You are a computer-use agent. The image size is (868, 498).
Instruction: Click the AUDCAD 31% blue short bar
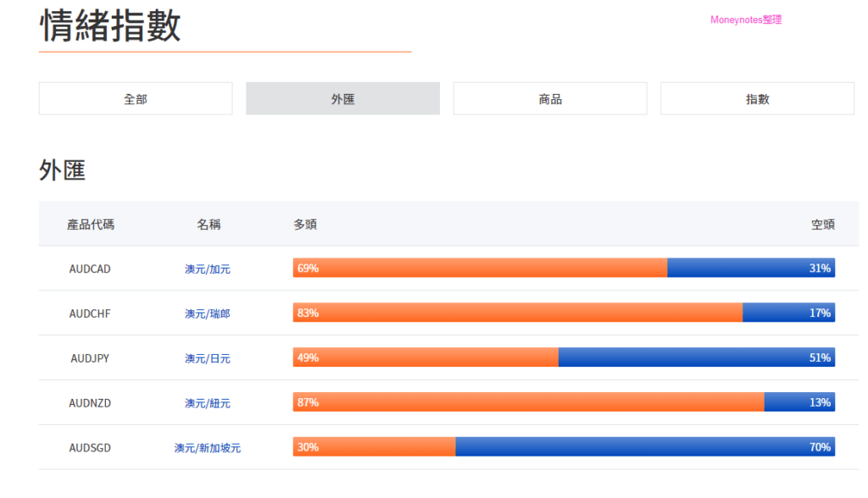(751, 268)
